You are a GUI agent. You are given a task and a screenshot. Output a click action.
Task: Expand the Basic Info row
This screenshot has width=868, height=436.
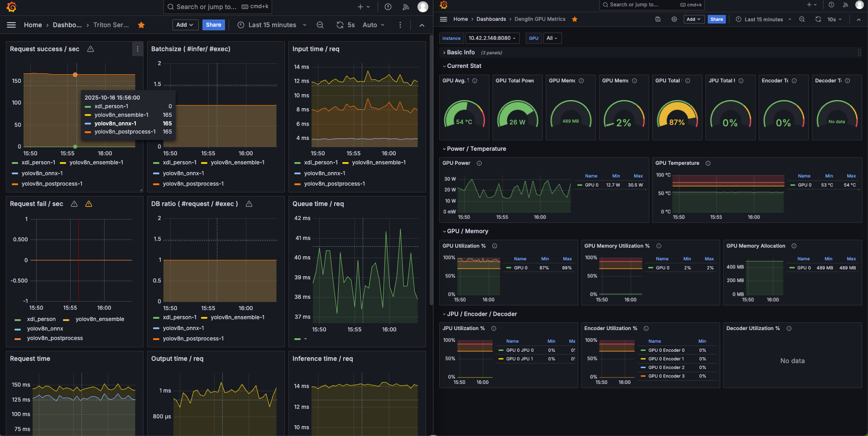point(460,53)
